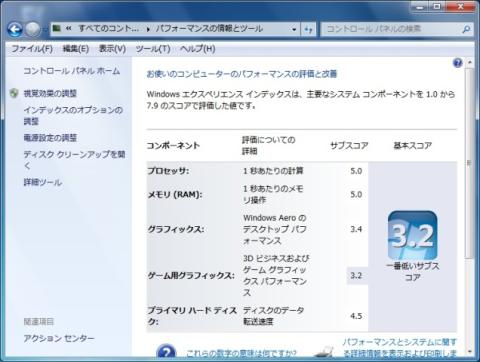Screen dimensions: 480x362
Task: Open the ファイル(F) menu
Action: click(32, 49)
